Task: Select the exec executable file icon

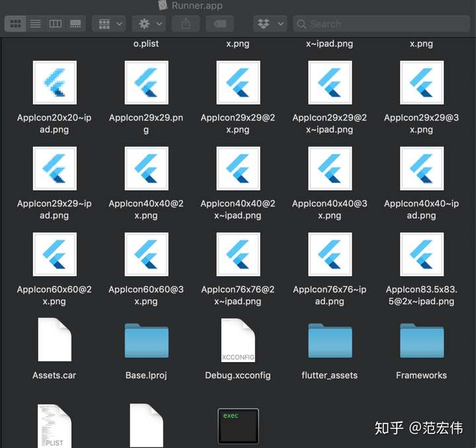Action: tap(238, 426)
